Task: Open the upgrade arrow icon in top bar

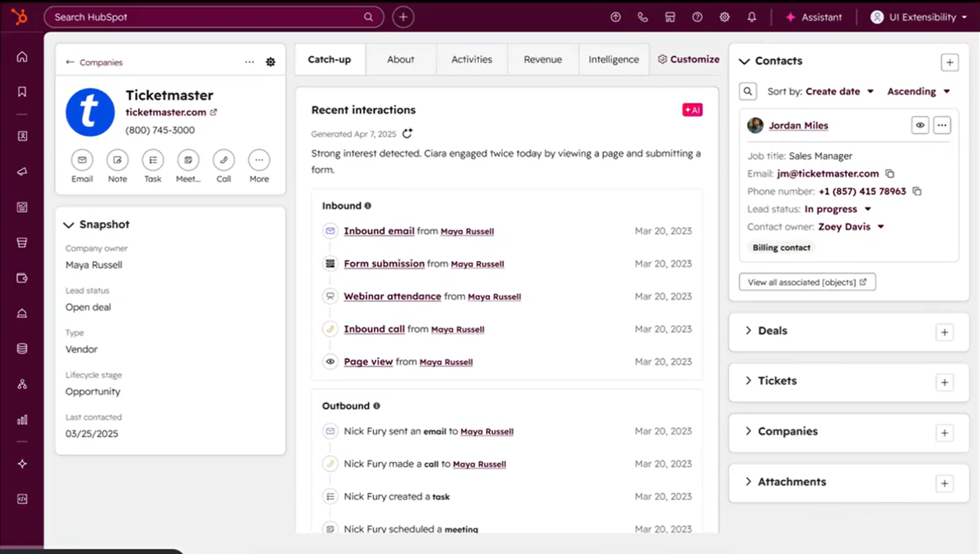Action: [x=615, y=17]
